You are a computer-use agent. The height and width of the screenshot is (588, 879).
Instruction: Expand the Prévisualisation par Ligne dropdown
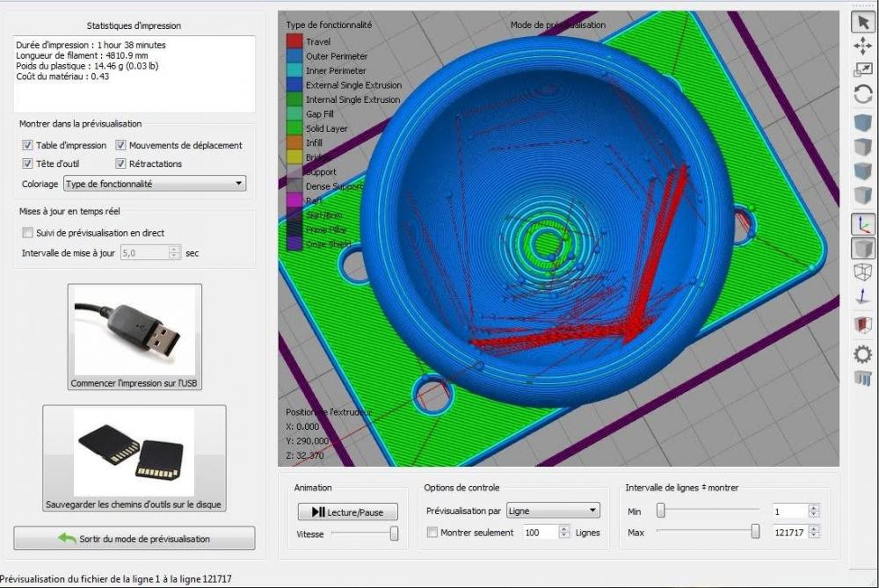tap(553, 511)
